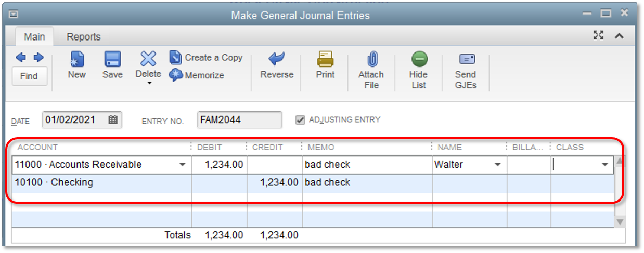Click the CLASS column header
Screen dimensions: 644x253
pyautogui.click(x=570, y=148)
